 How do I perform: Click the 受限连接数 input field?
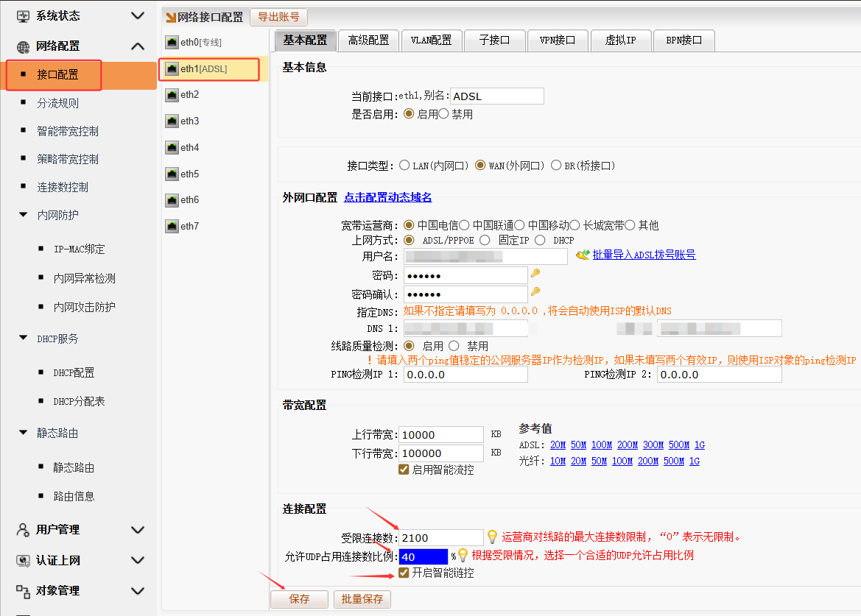(x=441, y=538)
